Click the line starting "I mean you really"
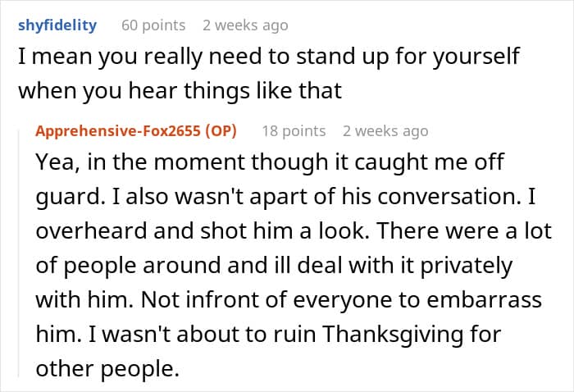 coord(269,58)
